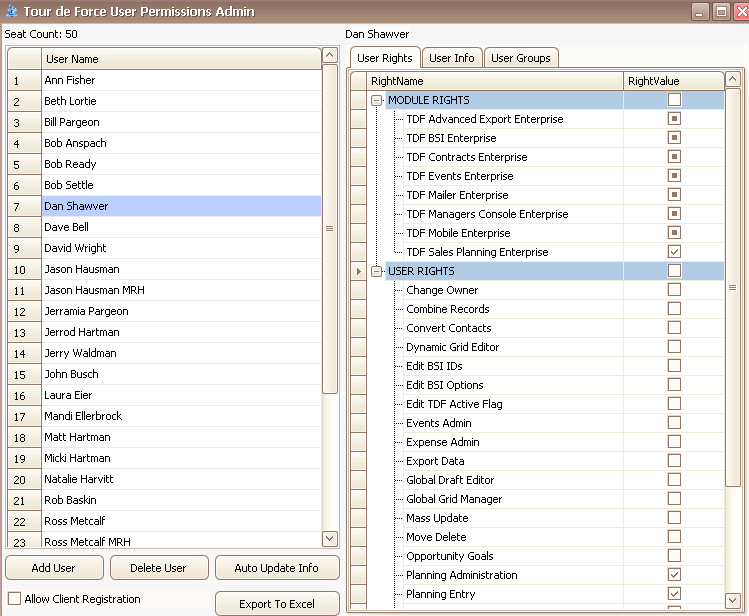The image size is (749, 616).
Task: Click the Edit TDF Active Flag row label
Action: coord(454,404)
